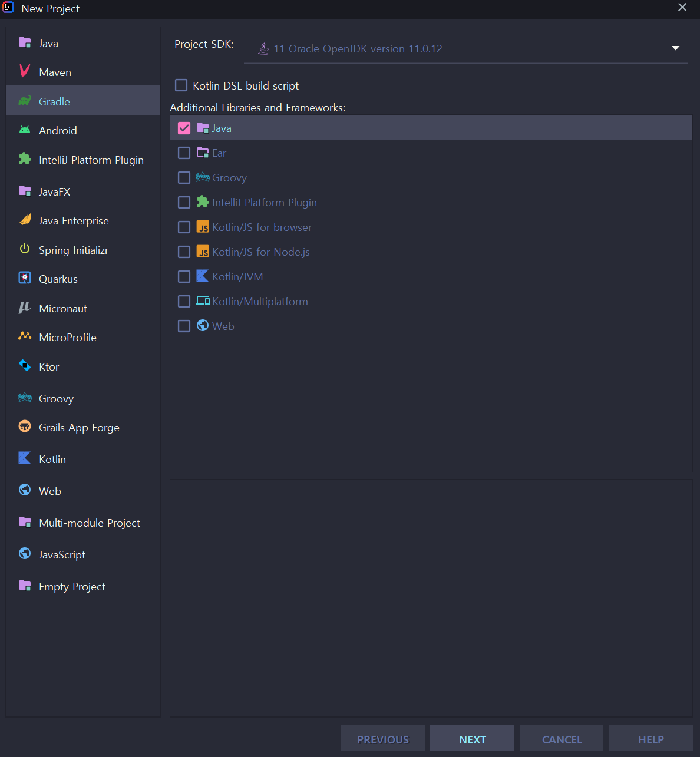Viewport: 700px width, 757px height.
Task: Choose Java Enterprise project type
Action: pos(82,220)
